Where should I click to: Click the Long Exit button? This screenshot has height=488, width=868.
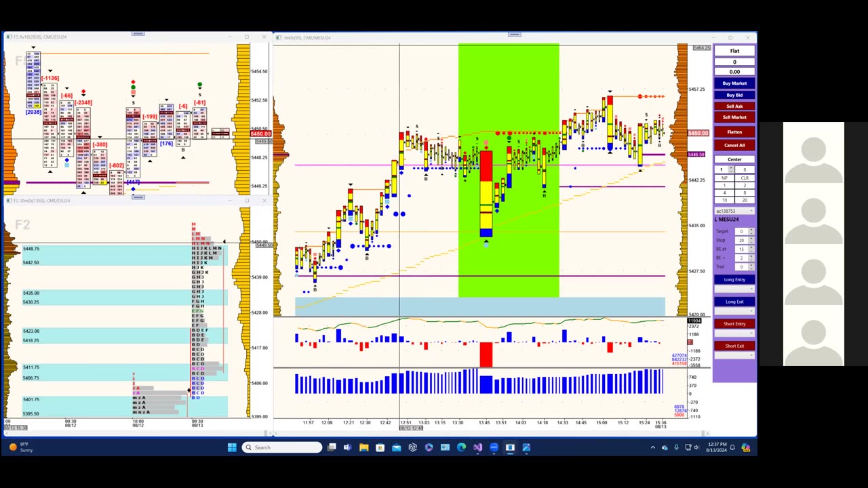point(734,302)
